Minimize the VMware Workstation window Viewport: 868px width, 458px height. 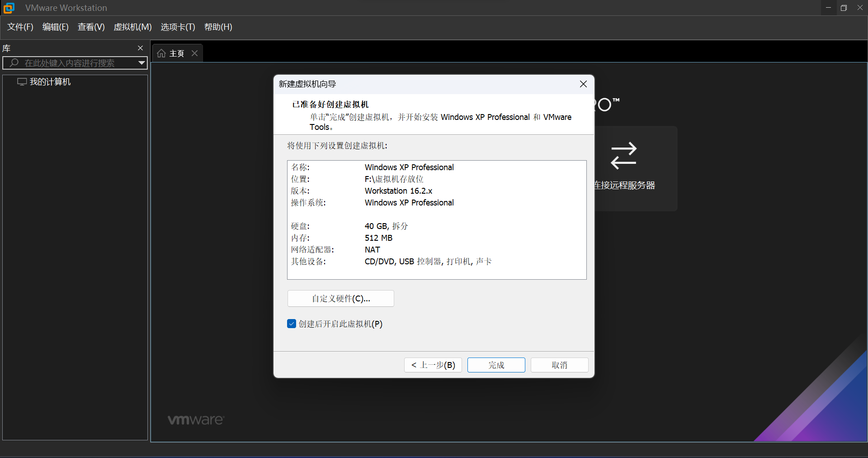click(828, 8)
